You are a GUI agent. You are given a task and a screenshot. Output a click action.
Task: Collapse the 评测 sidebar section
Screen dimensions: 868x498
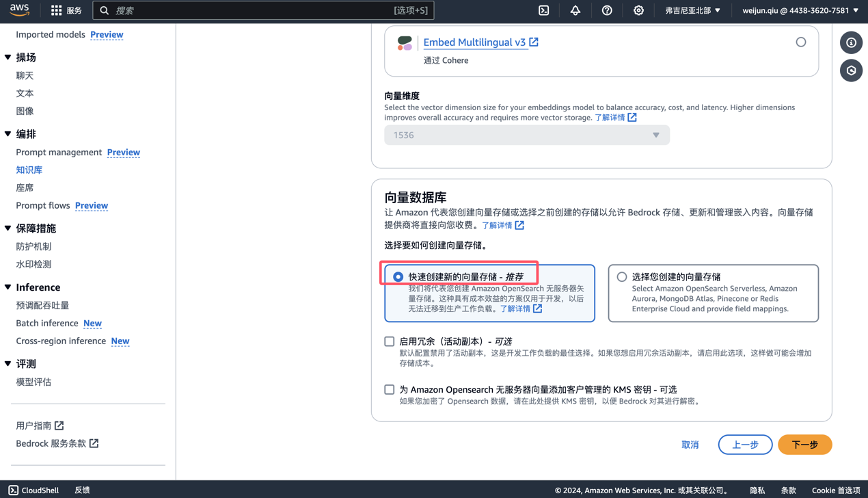coord(8,364)
